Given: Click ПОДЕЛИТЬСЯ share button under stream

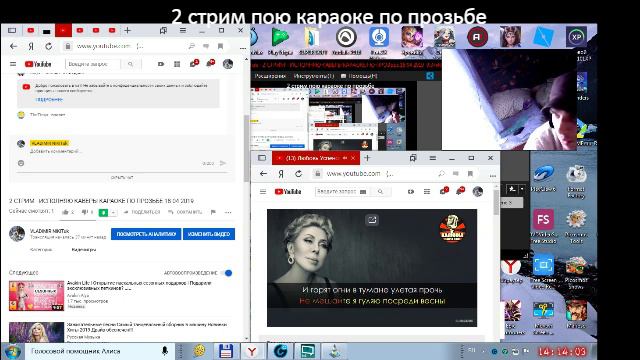Looking at the screenshot, I should coord(142,212).
